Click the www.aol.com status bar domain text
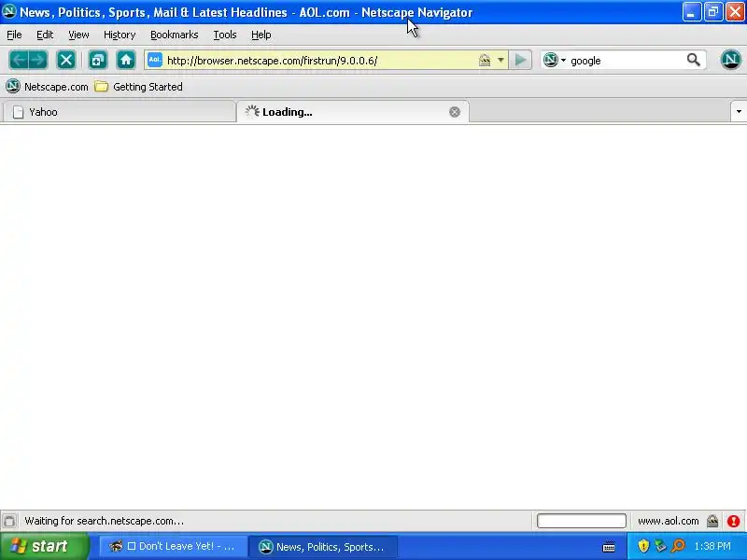Viewport: 747px width, 560px height. coord(668,521)
